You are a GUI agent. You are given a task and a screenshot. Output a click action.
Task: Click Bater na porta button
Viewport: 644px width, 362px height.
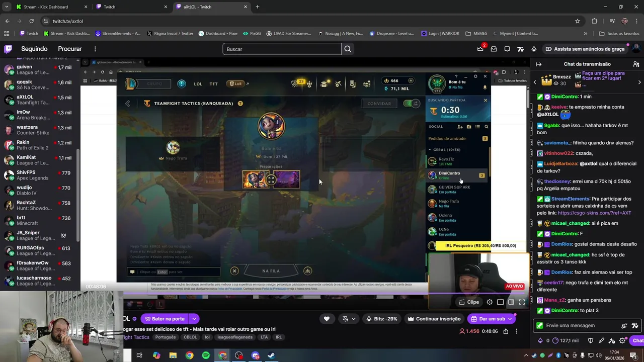(x=164, y=319)
